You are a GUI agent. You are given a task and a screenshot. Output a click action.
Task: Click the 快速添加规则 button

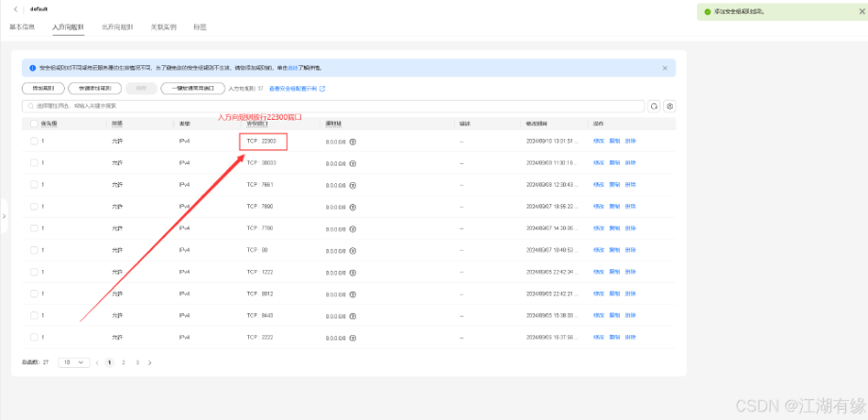pos(94,88)
